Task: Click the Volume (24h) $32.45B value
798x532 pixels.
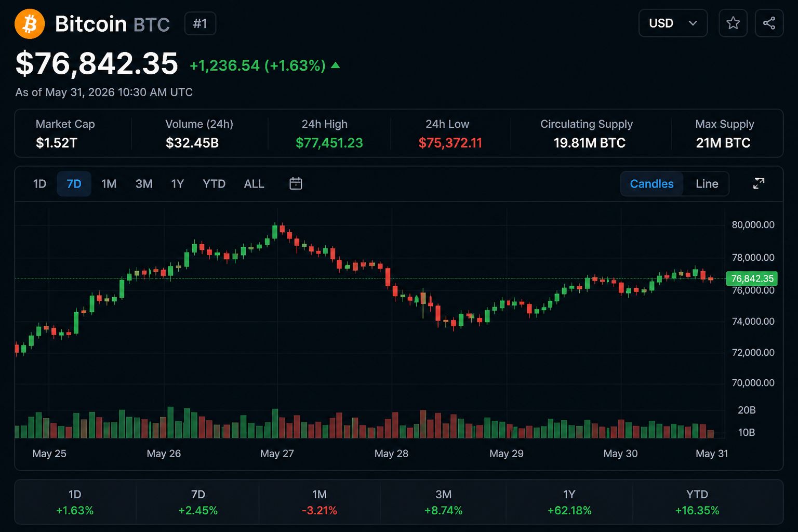Action: (x=192, y=143)
